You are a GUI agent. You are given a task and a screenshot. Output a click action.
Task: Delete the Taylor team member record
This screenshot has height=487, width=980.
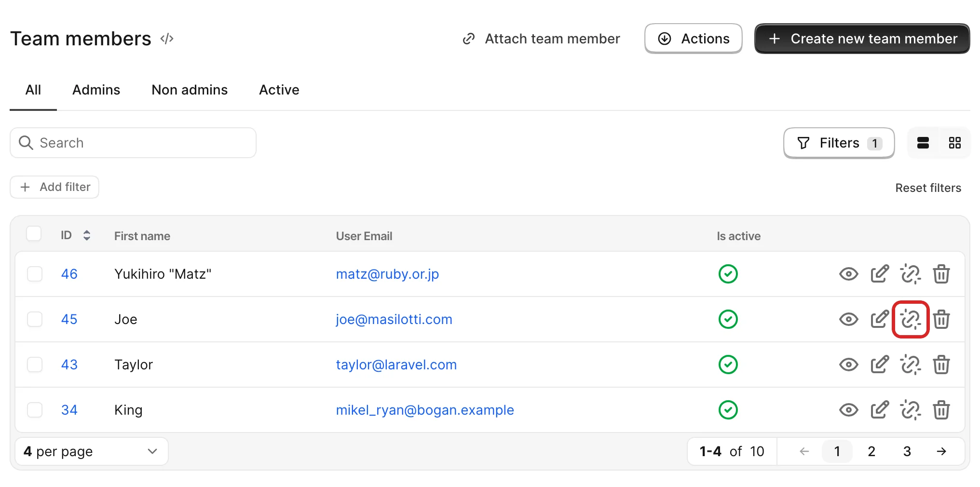[x=941, y=365]
